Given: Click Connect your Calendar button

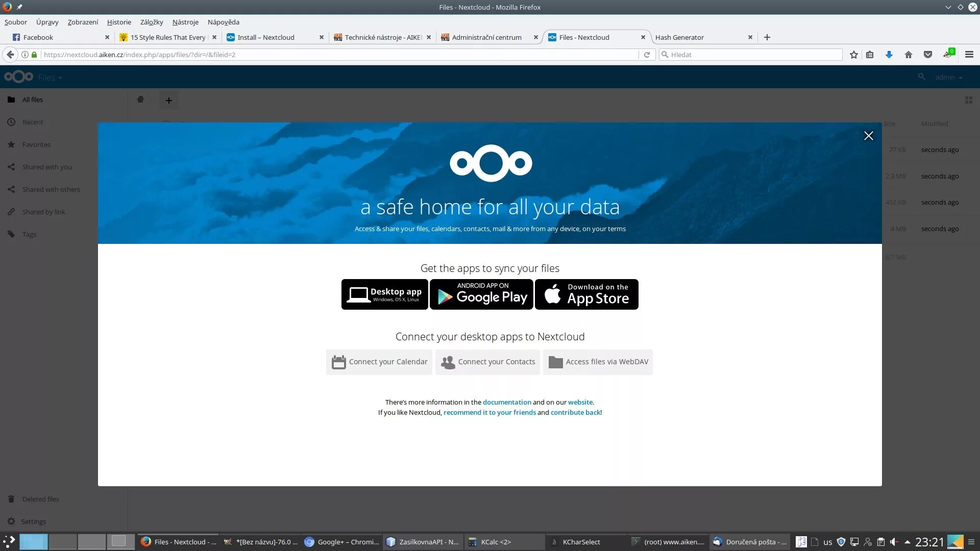Looking at the screenshot, I should (x=379, y=361).
